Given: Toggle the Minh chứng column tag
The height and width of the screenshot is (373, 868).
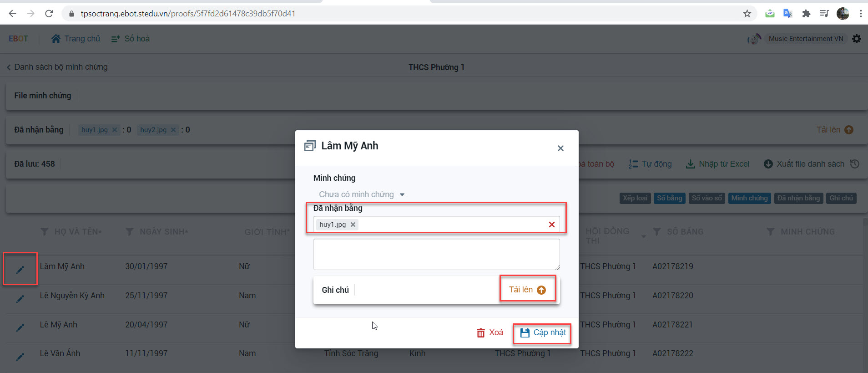Looking at the screenshot, I should click(749, 198).
